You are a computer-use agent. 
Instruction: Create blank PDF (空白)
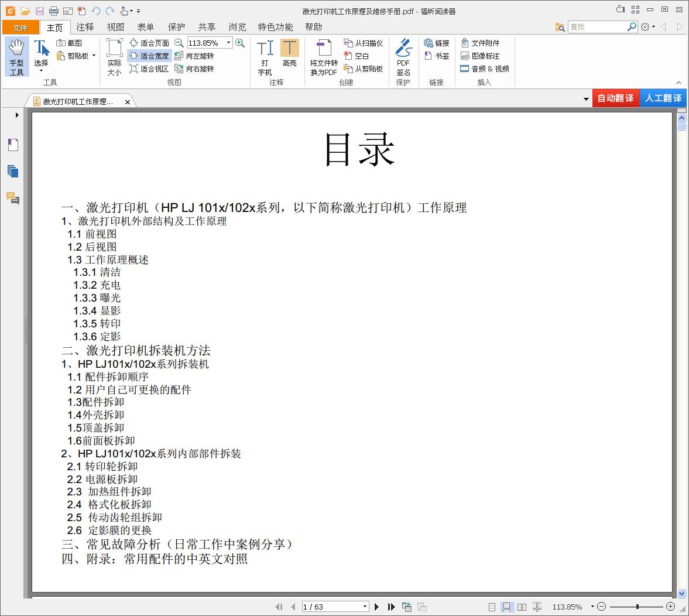pyautogui.click(x=357, y=56)
